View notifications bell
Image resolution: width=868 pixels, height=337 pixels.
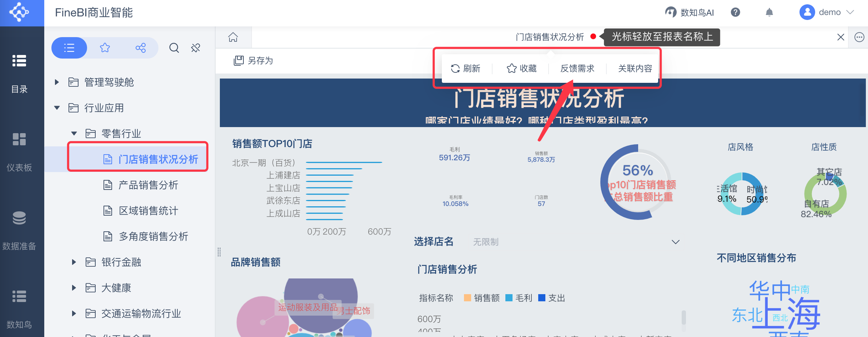(x=769, y=12)
